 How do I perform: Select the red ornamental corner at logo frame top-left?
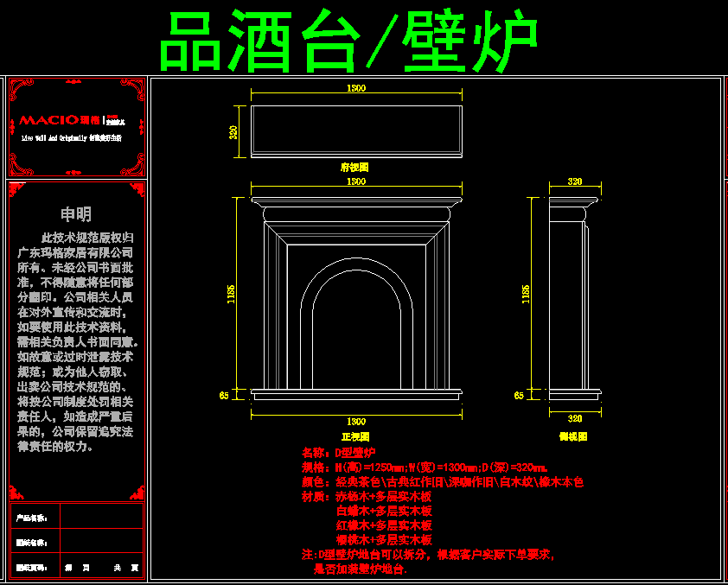19,89
